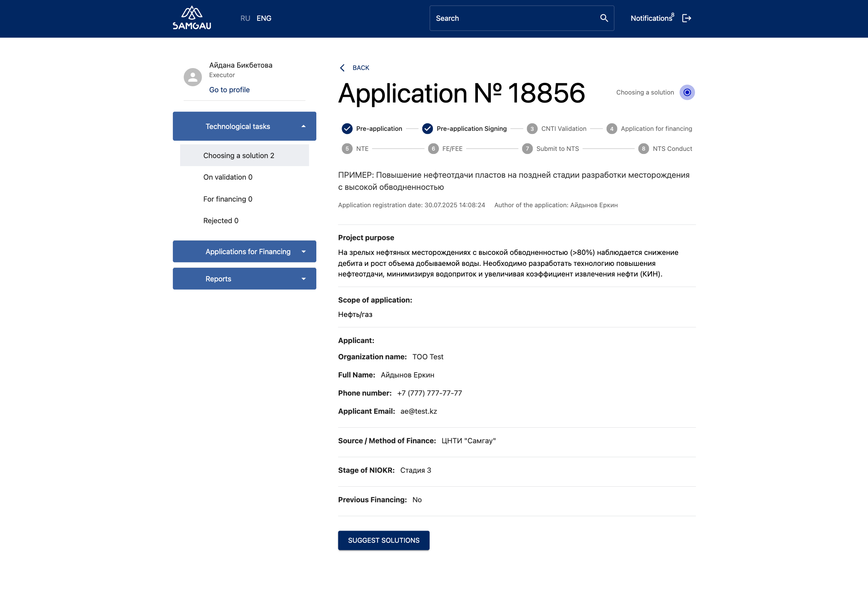Click step 8 NTS Conduct circle

tap(643, 149)
